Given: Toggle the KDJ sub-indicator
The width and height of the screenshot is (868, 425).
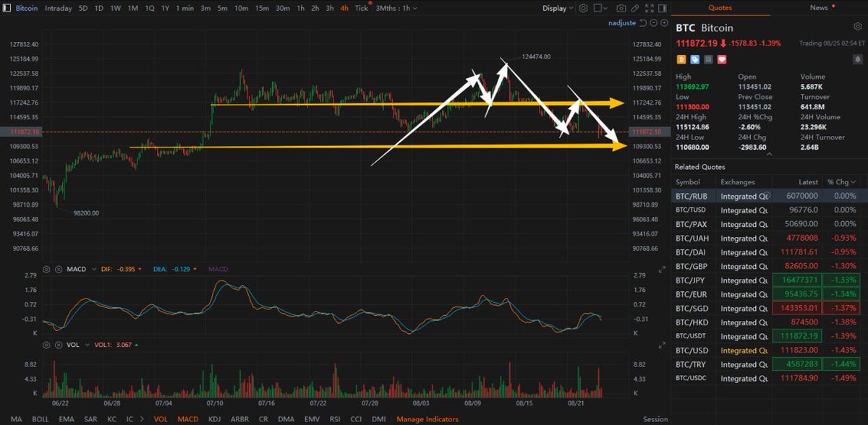Looking at the screenshot, I should 214,419.
